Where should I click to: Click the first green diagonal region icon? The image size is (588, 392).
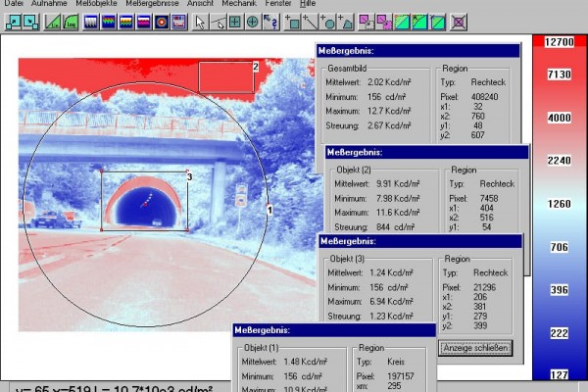tap(402, 23)
